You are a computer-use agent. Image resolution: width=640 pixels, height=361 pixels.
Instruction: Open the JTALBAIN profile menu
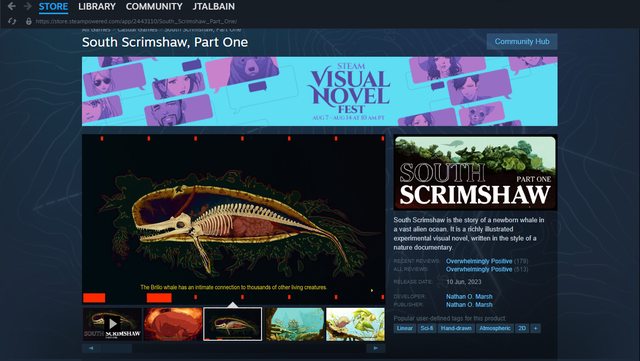coord(213,7)
